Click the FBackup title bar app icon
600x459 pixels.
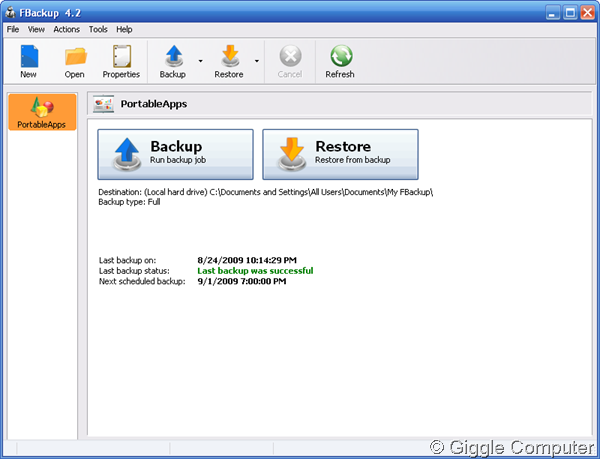(10, 13)
